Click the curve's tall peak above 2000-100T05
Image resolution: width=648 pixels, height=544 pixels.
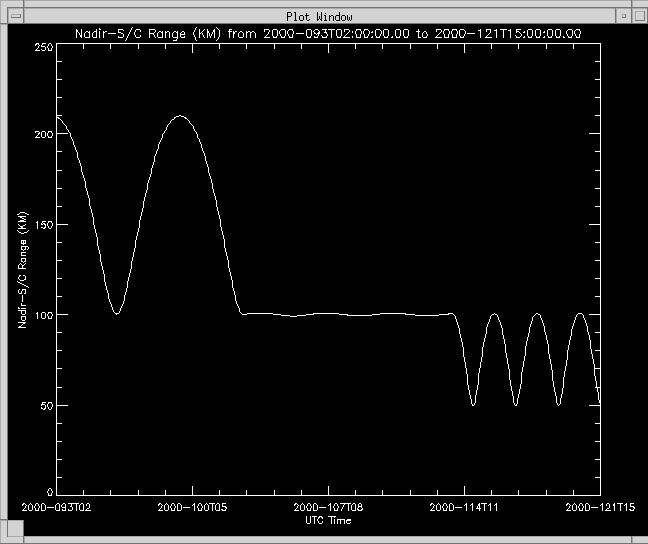(x=179, y=116)
